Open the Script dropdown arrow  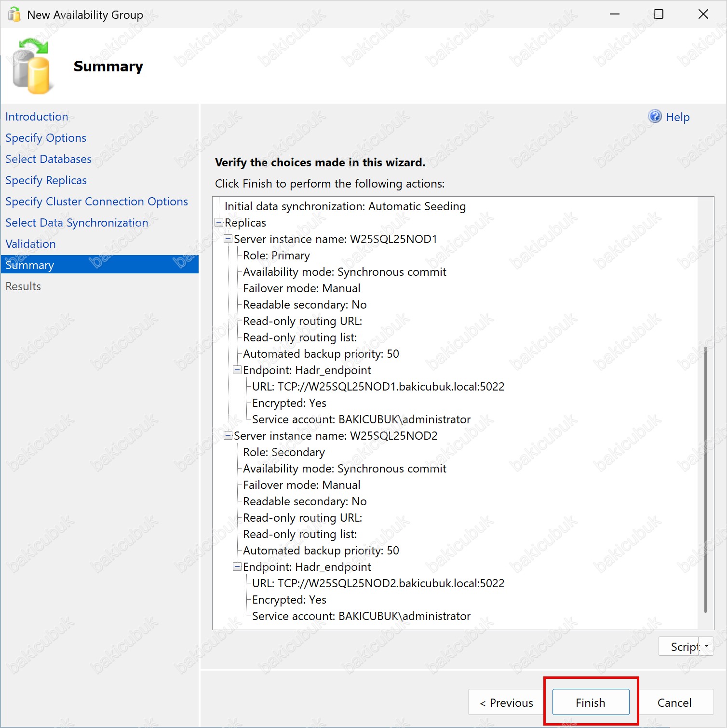click(707, 646)
